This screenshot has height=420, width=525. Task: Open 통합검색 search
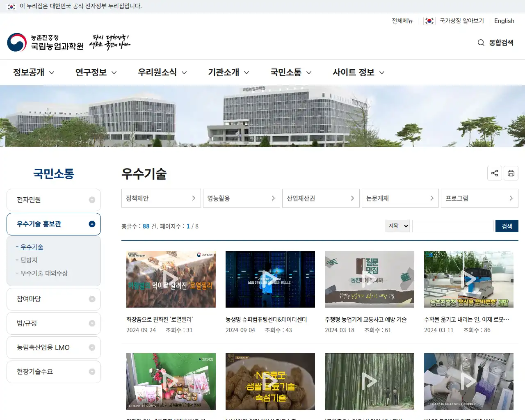click(495, 43)
